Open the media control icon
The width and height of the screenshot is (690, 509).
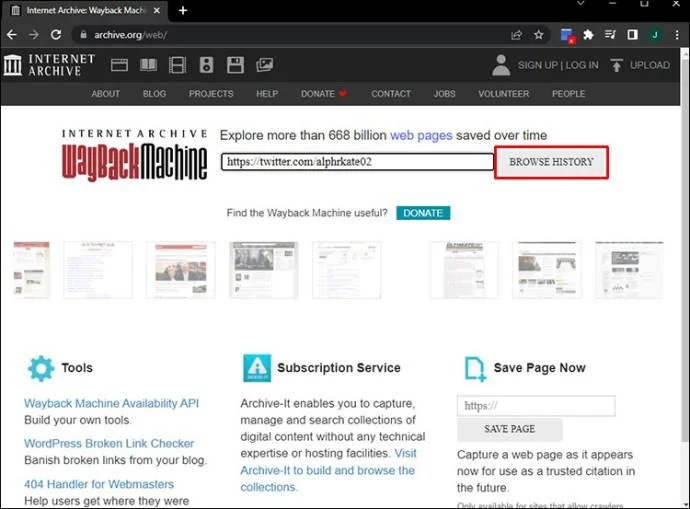610,35
